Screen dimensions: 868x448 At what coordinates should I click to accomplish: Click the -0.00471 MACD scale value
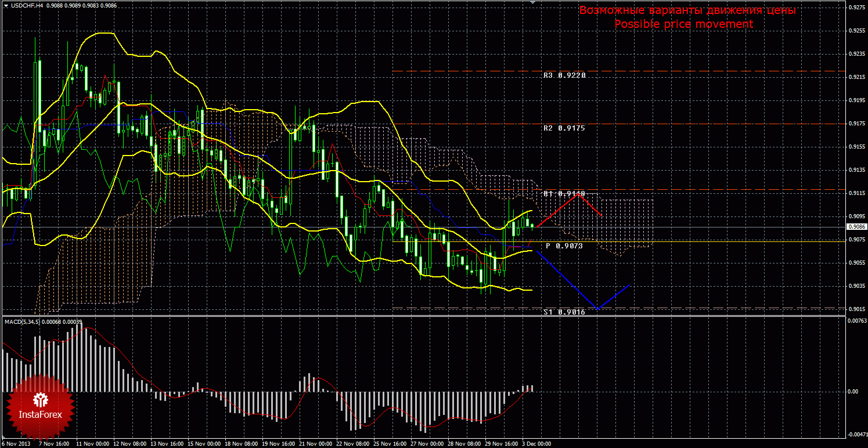click(x=857, y=434)
